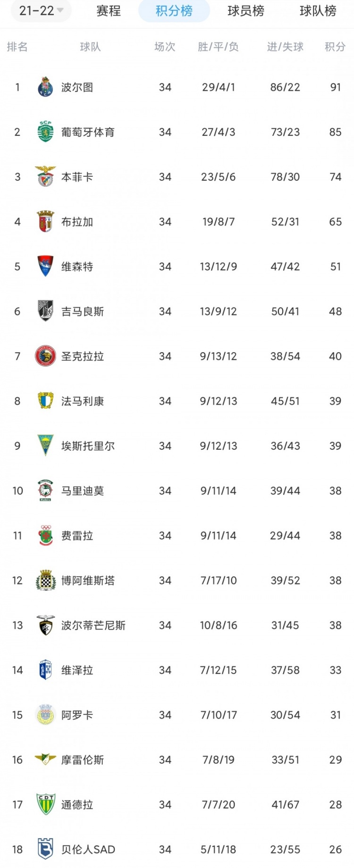The height and width of the screenshot is (868, 354).
Task: Tap the 圣克拉拉 round red crest
Action: click(45, 356)
